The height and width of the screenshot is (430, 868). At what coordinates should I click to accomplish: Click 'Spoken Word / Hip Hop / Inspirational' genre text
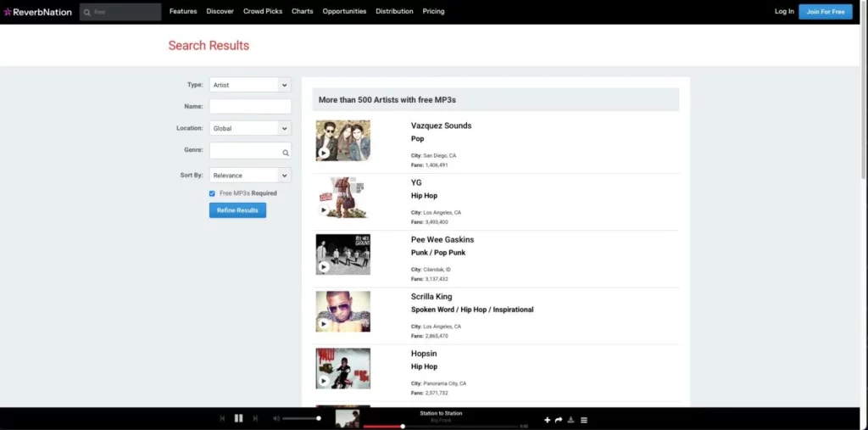[x=472, y=310]
